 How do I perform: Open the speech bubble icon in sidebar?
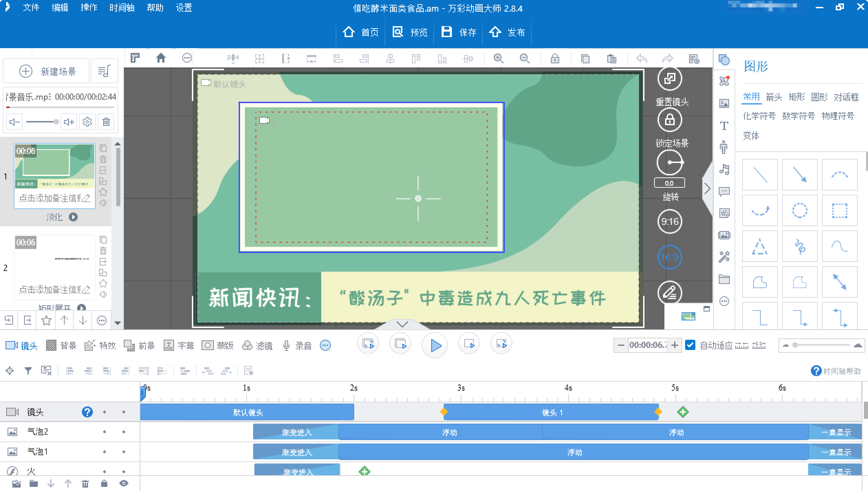pos(724,192)
